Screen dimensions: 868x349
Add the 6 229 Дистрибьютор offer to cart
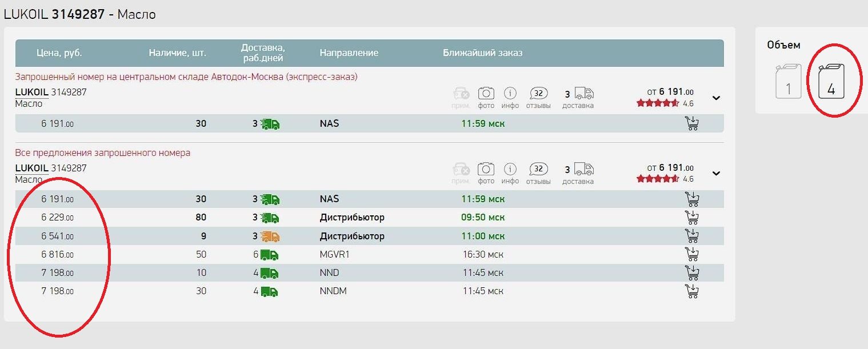692,218
